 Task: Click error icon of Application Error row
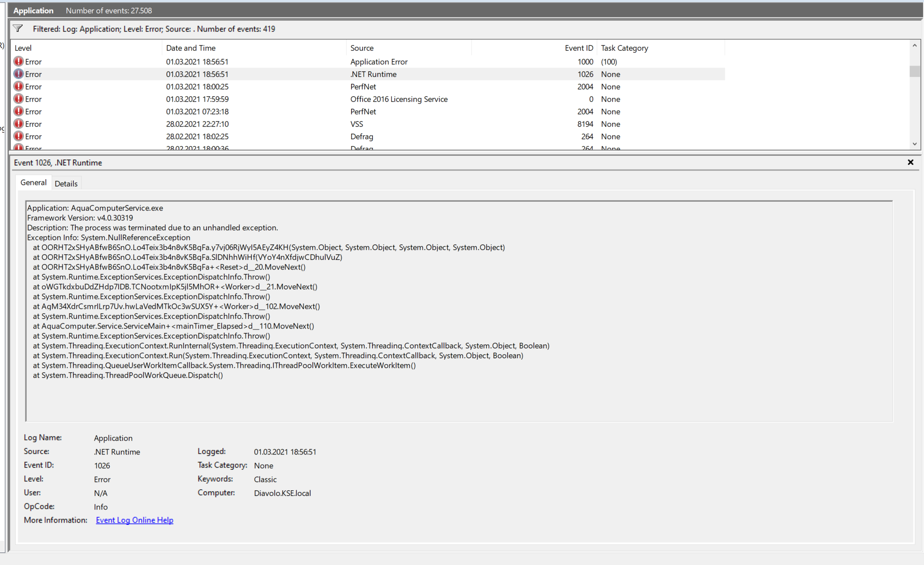(x=18, y=62)
